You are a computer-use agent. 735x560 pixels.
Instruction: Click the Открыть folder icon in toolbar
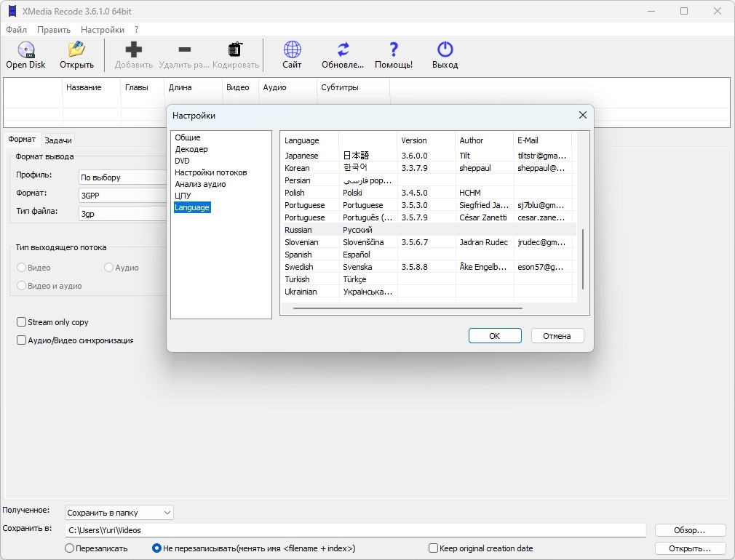[76, 50]
